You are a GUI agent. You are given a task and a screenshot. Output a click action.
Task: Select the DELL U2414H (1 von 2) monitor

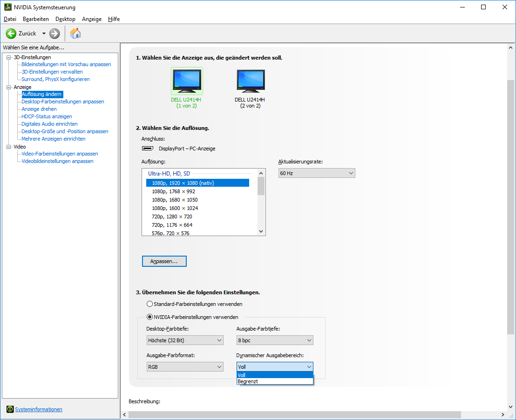tap(187, 88)
